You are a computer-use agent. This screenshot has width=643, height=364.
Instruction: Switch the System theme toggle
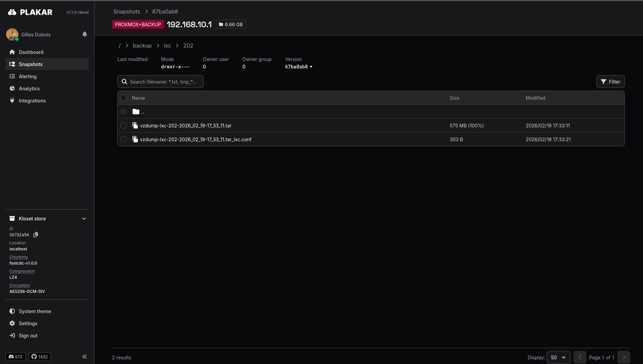[35, 311]
